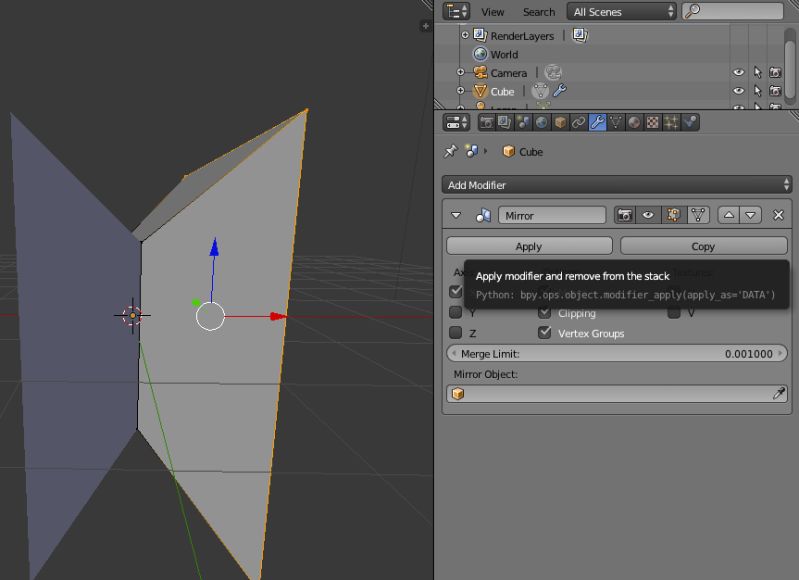Click the scene breadcrumb icon beside pin
The width and height of the screenshot is (799, 580).
pos(471,151)
